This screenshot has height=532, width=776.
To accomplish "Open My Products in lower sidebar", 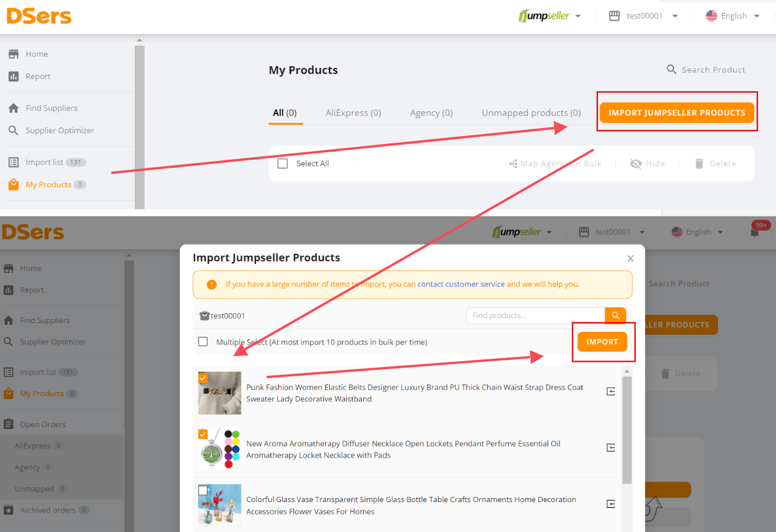I will pyautogui.click(x=41, y=393).
